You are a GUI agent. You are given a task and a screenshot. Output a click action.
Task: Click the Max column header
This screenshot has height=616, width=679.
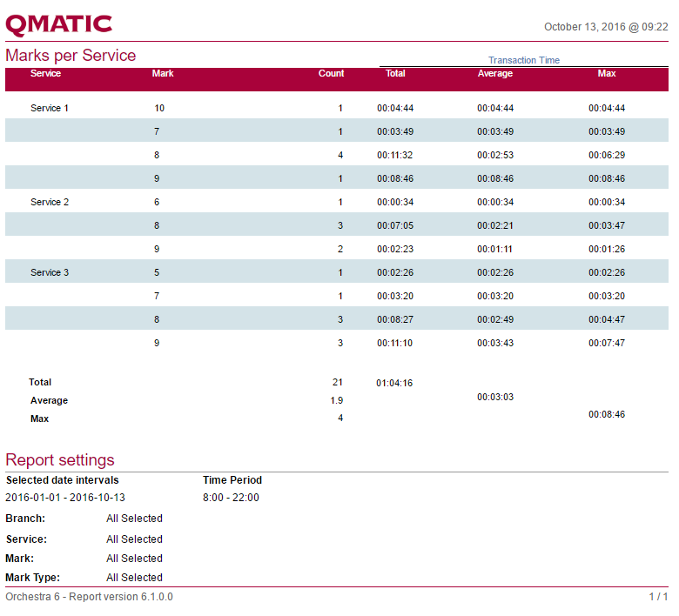[x=607, y=74]
